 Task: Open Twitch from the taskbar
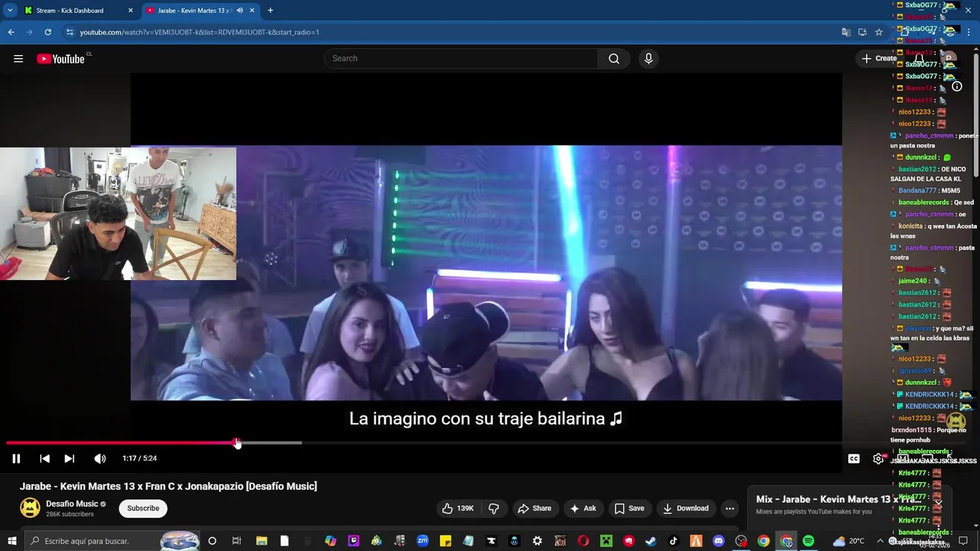pyautogui.click(x=354, y=541)
